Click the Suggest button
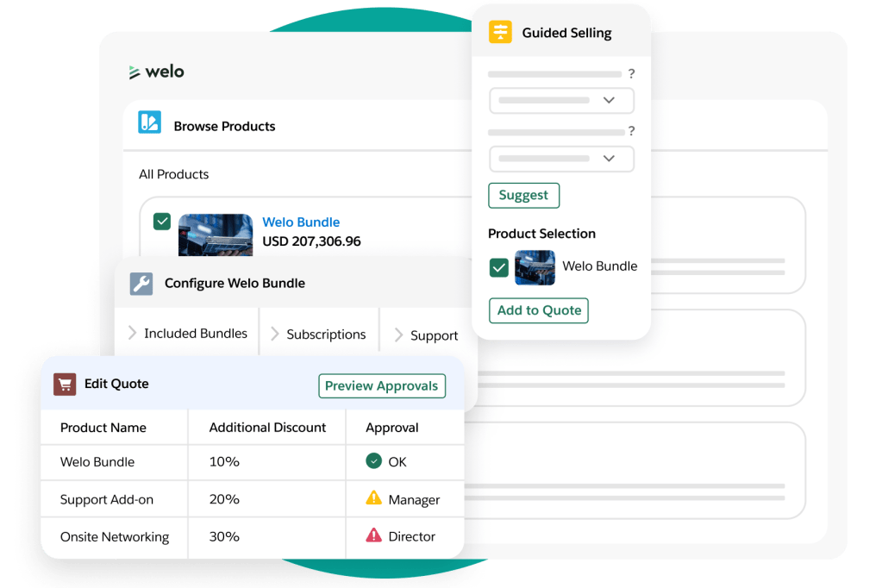Viewport: 882px width, 588px height. coord(523,195)
